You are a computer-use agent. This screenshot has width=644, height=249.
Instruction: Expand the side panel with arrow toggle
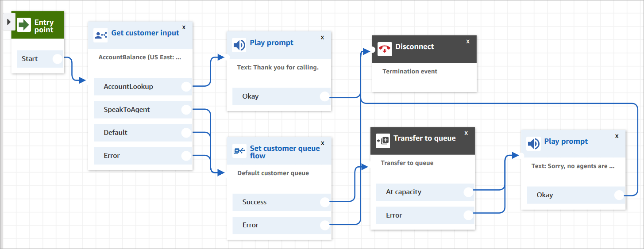click(8, 21)
